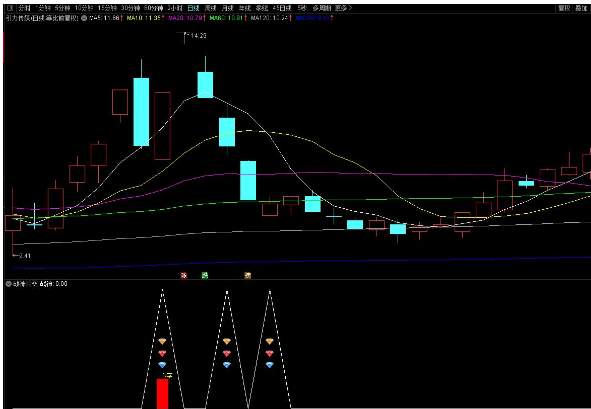The width and height of the screenshot is (591, 409).
Task: Expand the 更多 periods menu
Action: [x=343, y=8]
